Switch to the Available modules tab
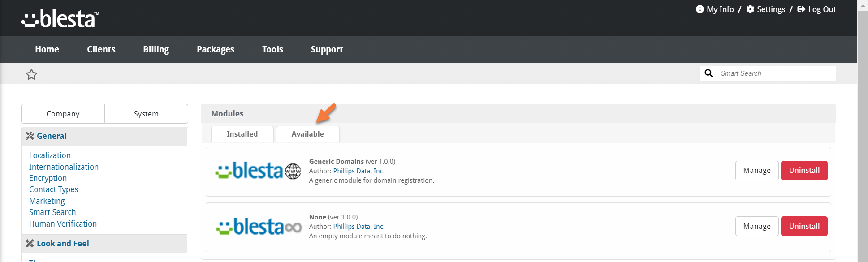Image resolution: width=868 pixels, height=262 pixels. coord(307,134)
